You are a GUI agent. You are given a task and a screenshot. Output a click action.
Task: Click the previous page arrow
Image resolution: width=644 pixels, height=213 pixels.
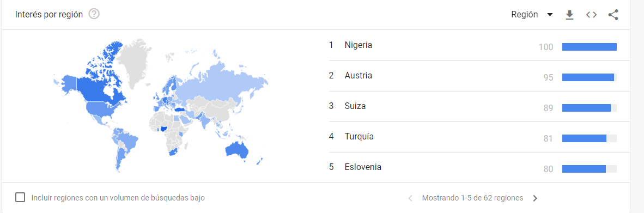410,198
